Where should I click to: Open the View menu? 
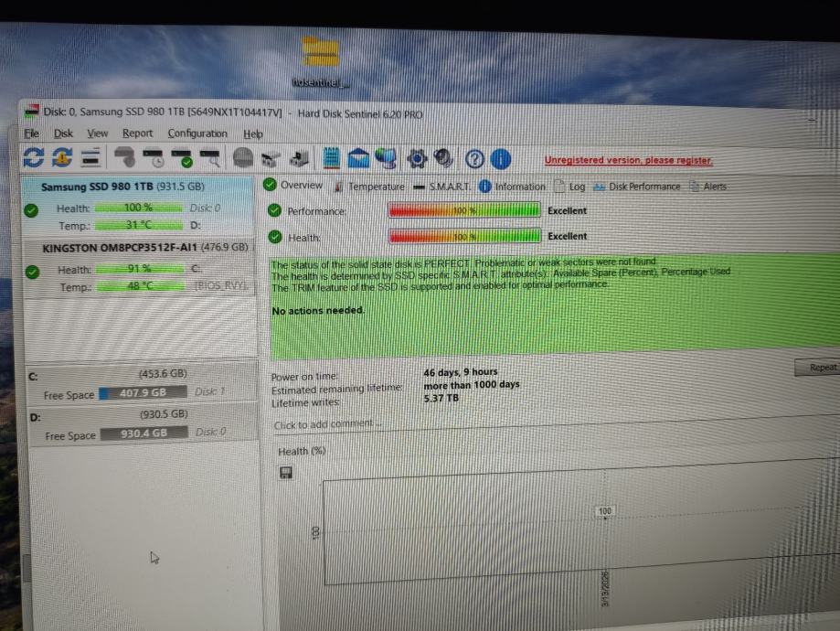(98, 133)
